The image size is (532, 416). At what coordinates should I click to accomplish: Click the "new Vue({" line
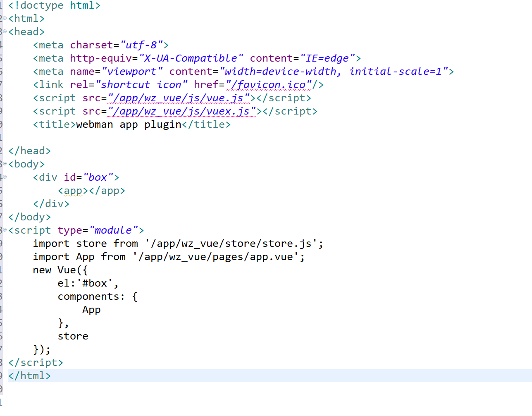pyautogui.click(x=60, y=270)
